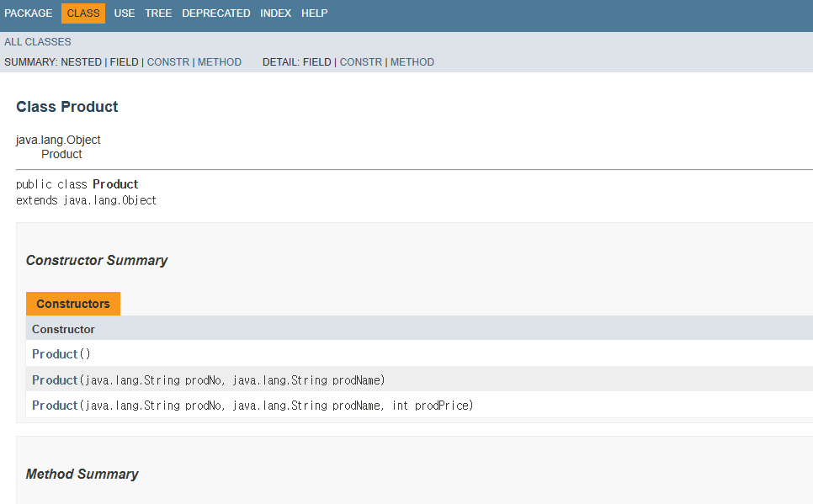Open the PACKAGE navigation link
Image resolution: width=813 pixels, height=504 pixels.
click(29, 13)
